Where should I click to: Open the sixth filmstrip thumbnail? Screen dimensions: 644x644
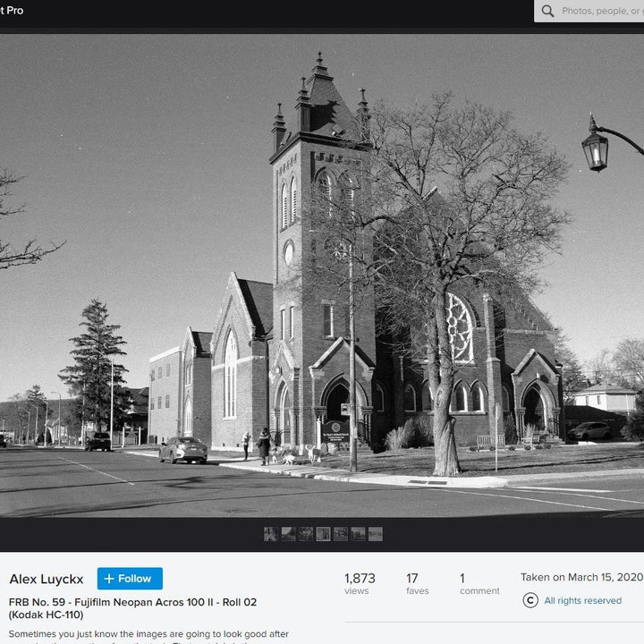coord(358,534)
